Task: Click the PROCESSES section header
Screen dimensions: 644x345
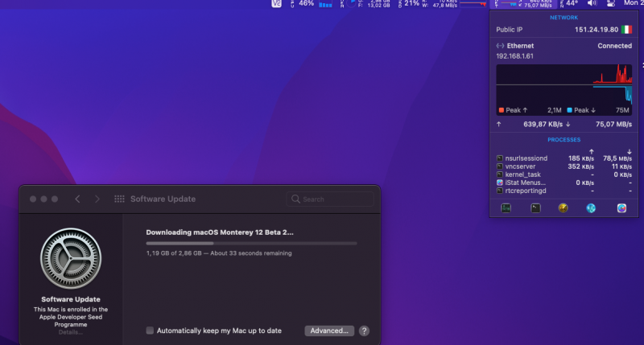Action: coord(564,140)
